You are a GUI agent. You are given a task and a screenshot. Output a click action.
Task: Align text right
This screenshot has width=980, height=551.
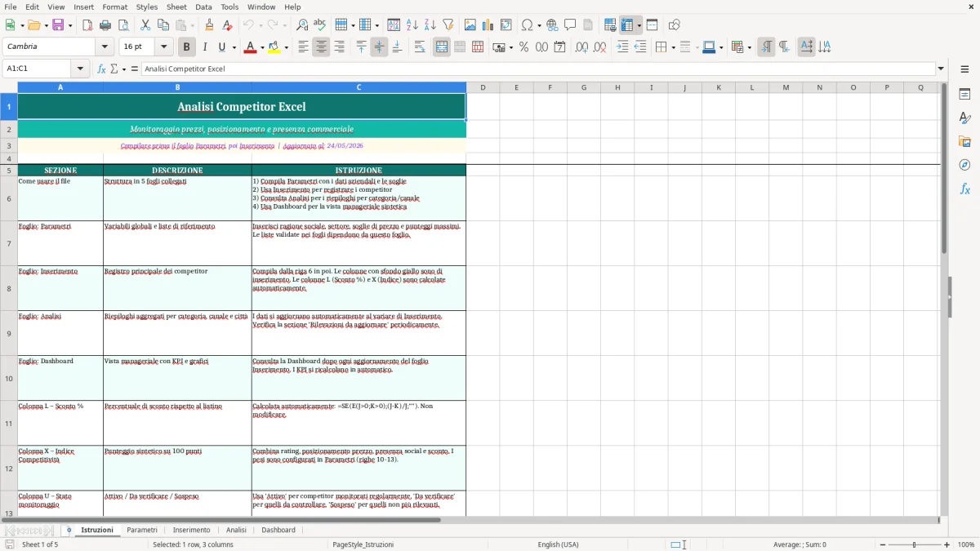pyautogui.click(x=339, y=47)
